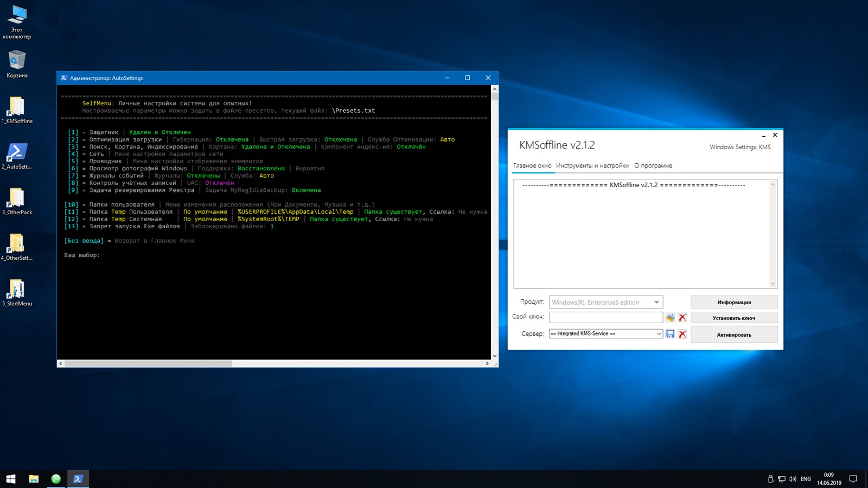Click the ENG language indicator
Image resolution: width=868 pixels, height=488 pixels.
coord(806,479)
